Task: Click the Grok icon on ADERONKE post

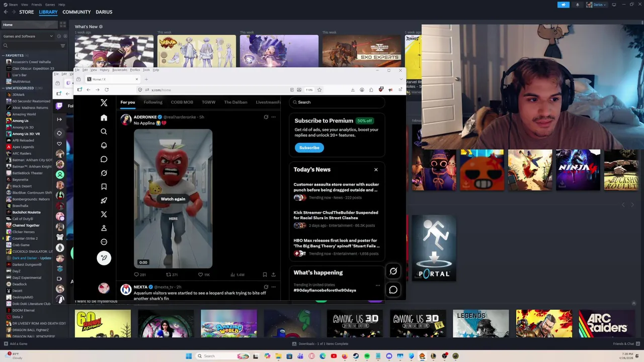Action: click(x=266, y=117)
